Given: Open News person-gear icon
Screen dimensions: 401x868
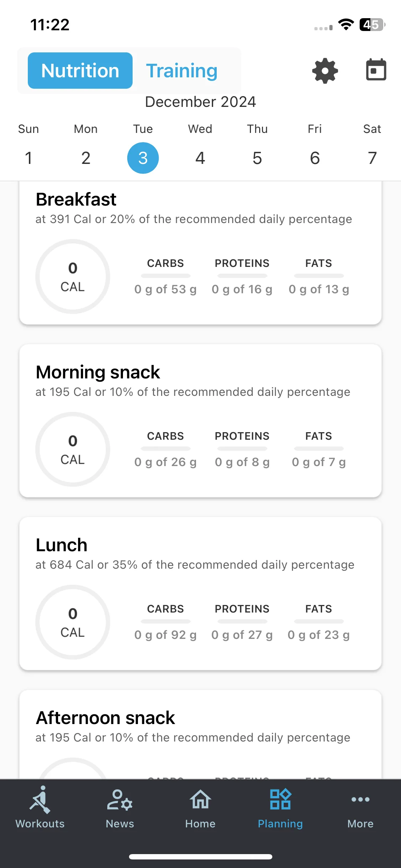Looking at the screenshot, I should (x=120, y=800).
